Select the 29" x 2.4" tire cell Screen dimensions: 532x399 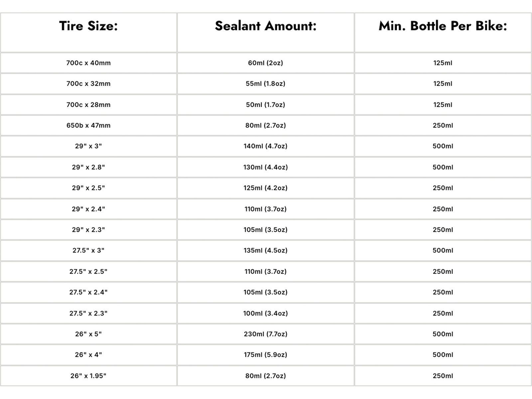88,209
